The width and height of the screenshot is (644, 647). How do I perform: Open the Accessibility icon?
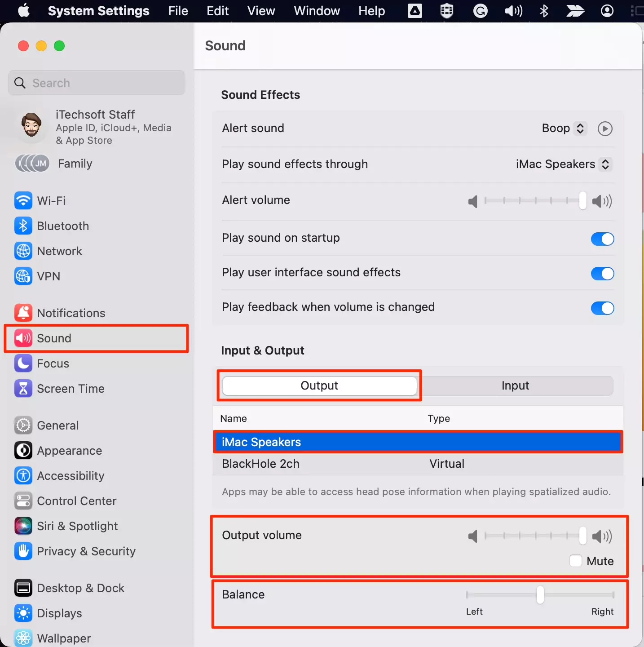(23, 475)
